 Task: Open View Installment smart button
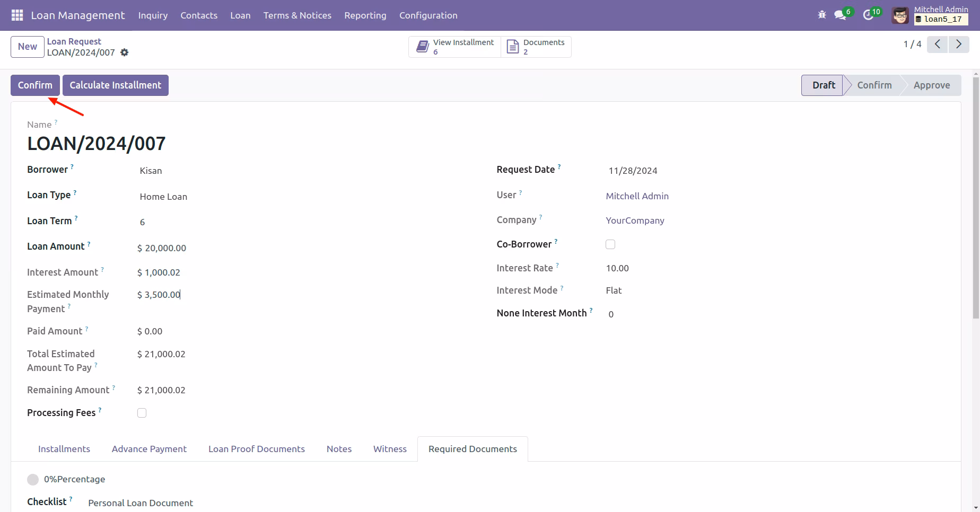click(x=455, y=47)
